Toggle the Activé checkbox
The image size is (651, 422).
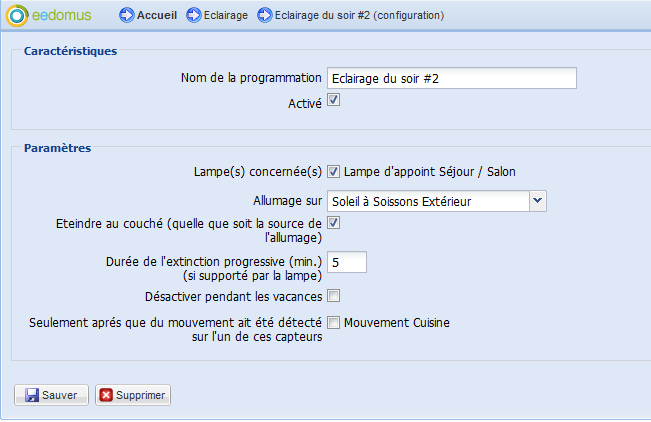tap(334, 100)
